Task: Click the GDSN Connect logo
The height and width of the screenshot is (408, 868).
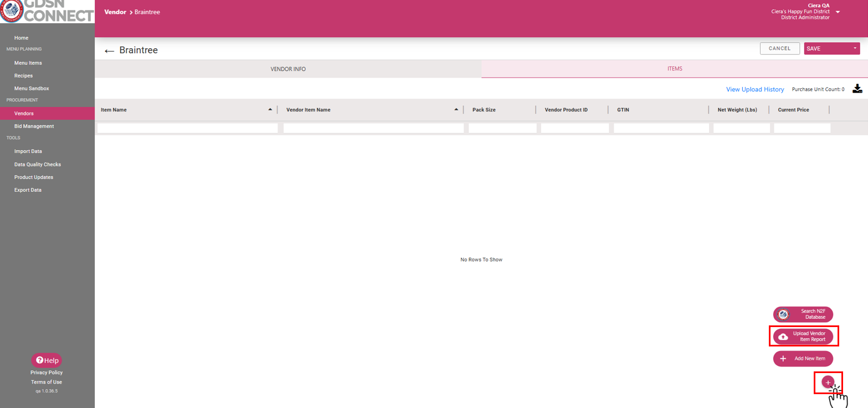Action: point(47,12)
